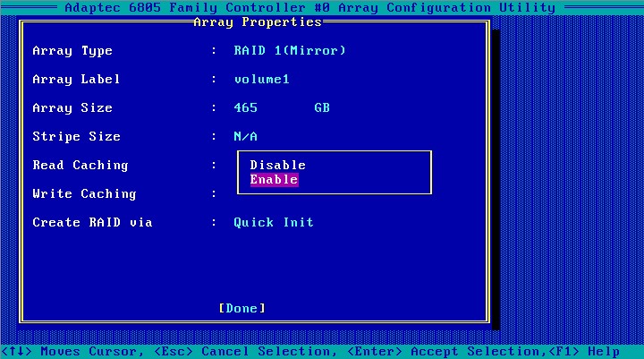Screen dimensions: 644x359
Task: Click the arrows Moves Cursor hint
Action: pos(72,352)
